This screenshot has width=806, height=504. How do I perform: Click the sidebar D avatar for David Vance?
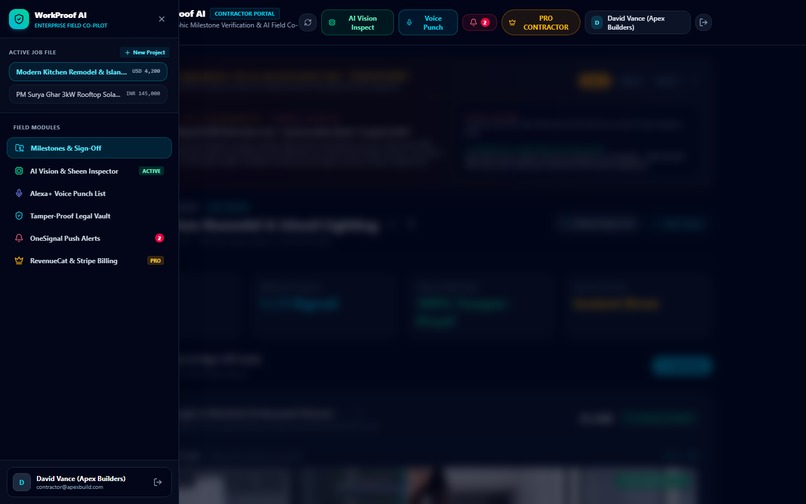click(22, 482)
